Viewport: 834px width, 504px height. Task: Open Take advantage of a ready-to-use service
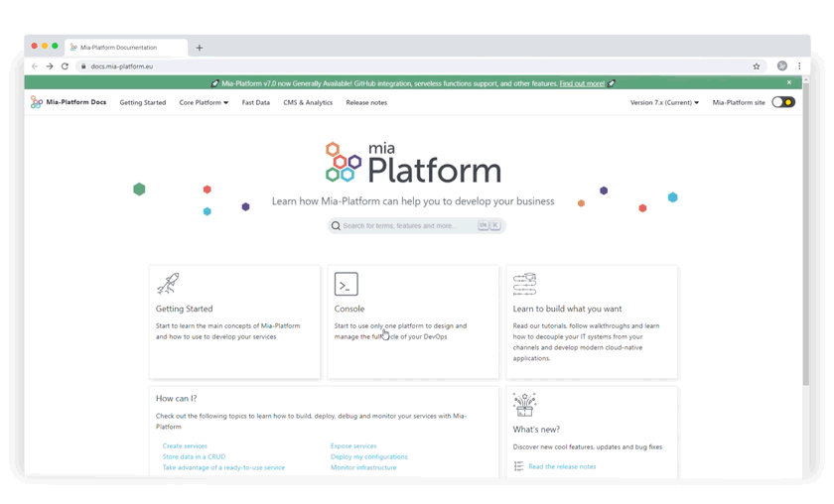tap(223, 468)
